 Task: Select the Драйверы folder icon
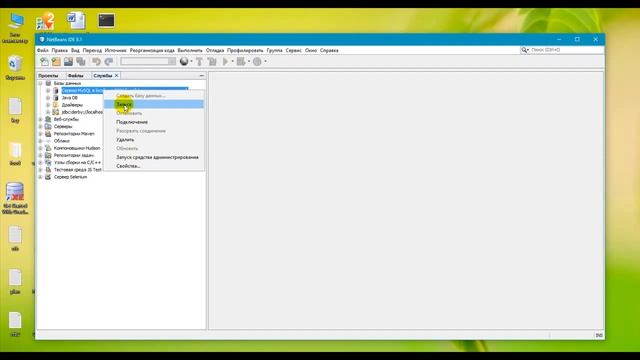tap(56, 105)
